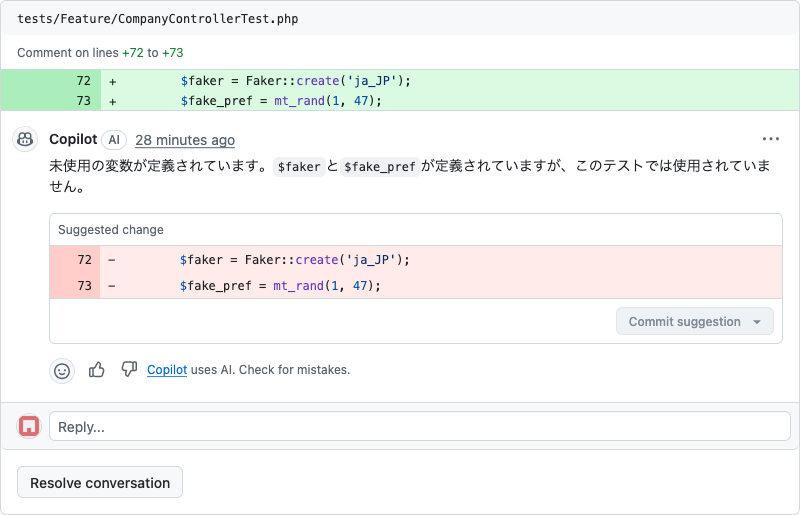The width and height of the screenshot is (800, 515).
Task: Click the Copilot avatar icon
Action: 26,140
